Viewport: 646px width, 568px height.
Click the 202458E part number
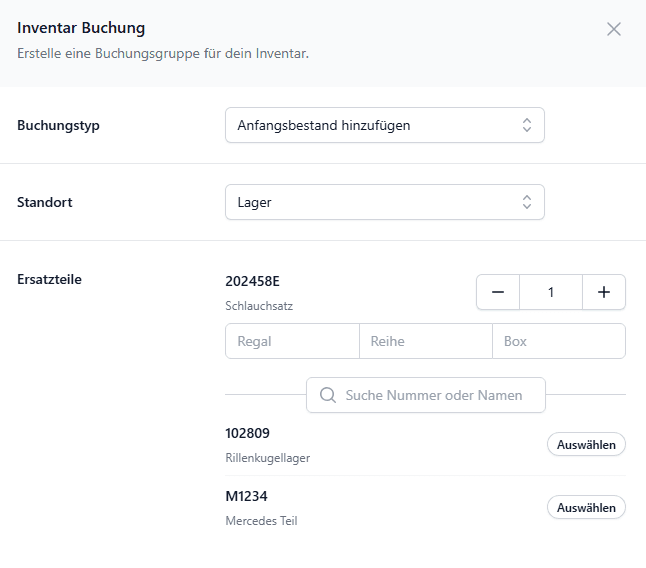point(252,281)
